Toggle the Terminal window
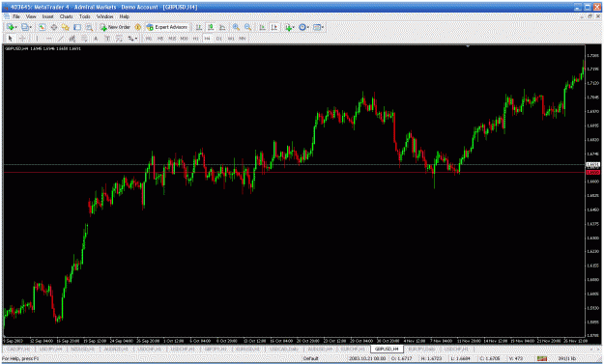Screen dimensions: 604x364 coord(77,27)
